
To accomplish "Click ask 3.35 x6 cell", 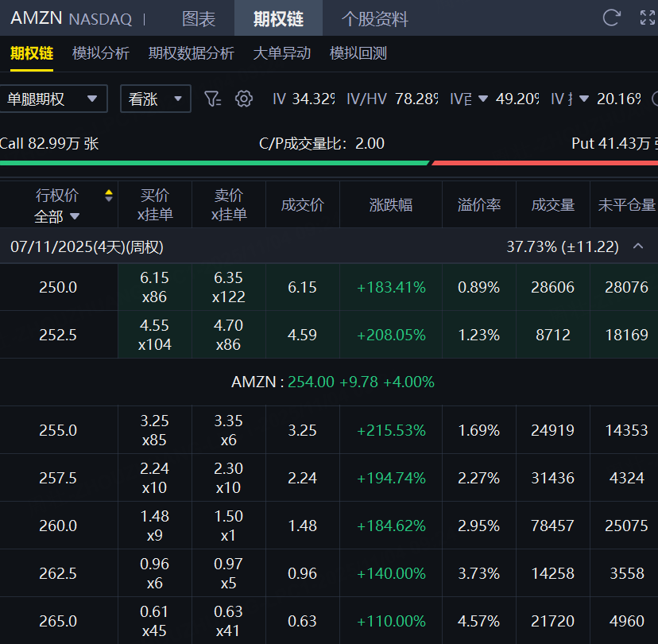I will click(x=229, y=430).
